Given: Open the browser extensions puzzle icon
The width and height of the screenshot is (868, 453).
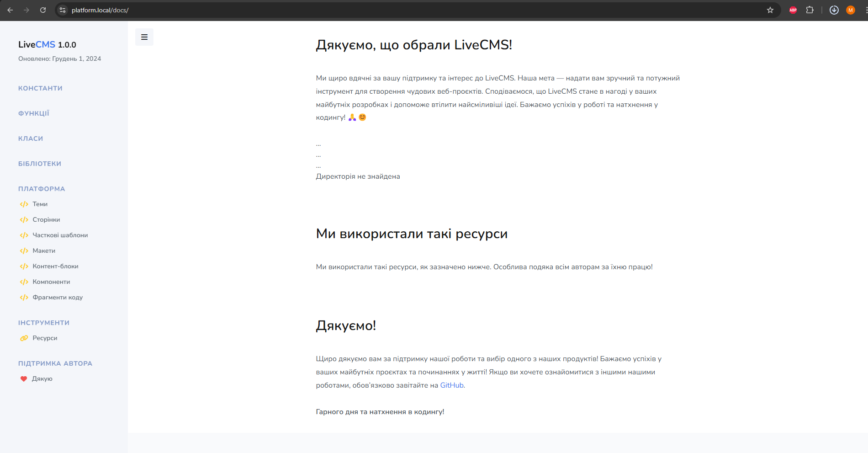Looking at the screenshot, I should (x=810, y=10).
